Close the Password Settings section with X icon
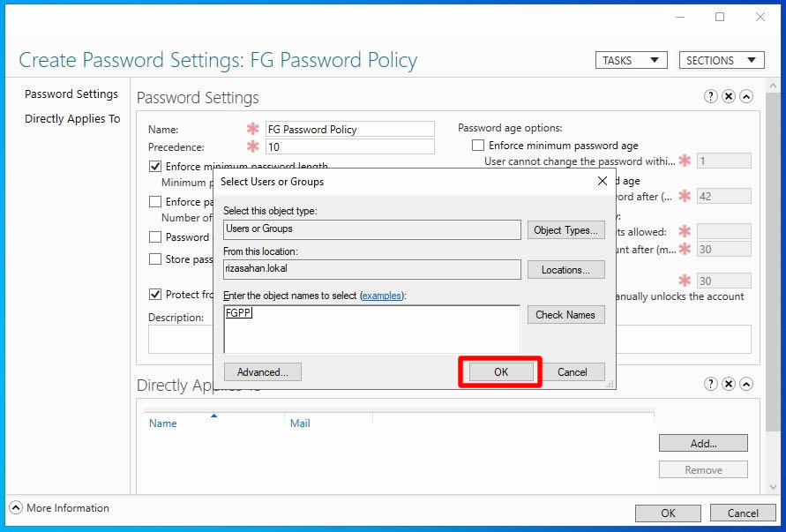 729,96
